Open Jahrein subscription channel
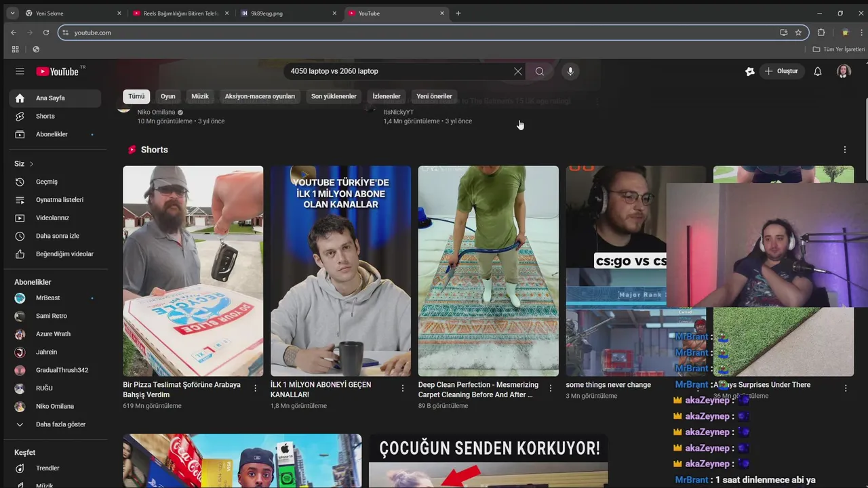The image size is (868, 488). pyautogui.click(x=54, y=352)
